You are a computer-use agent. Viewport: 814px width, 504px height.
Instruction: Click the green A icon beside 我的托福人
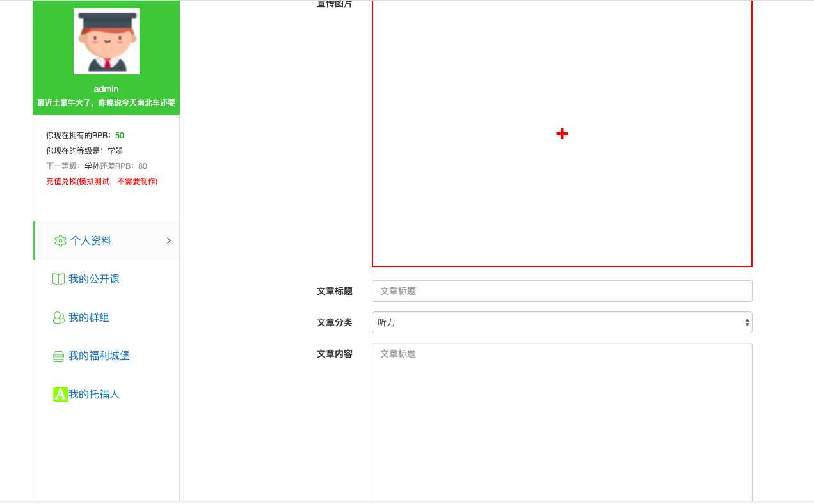pyautogui.click(x=60, y=394)
